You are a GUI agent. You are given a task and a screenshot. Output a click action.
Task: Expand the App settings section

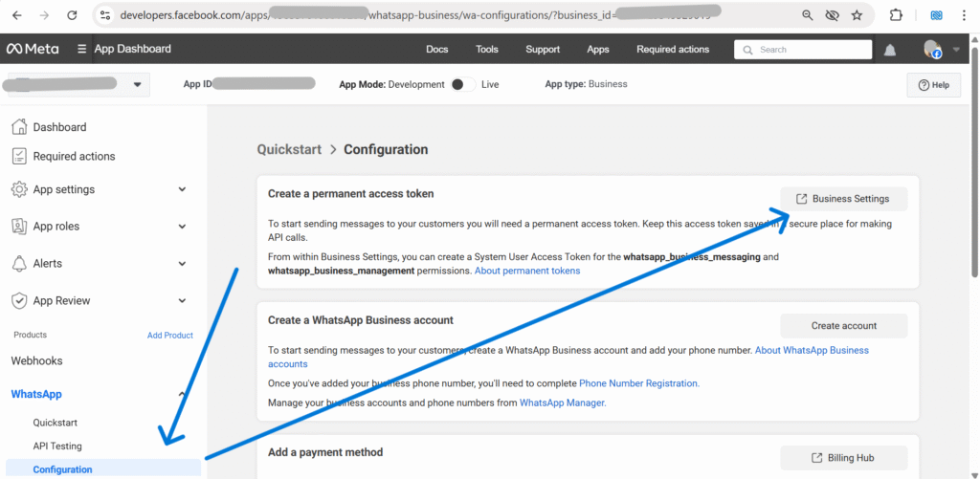click(x=182, y=189)
